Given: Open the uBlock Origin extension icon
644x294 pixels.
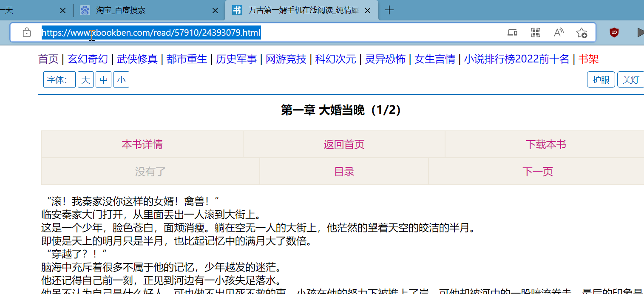Looking at the screenshot, I should 614,32.
